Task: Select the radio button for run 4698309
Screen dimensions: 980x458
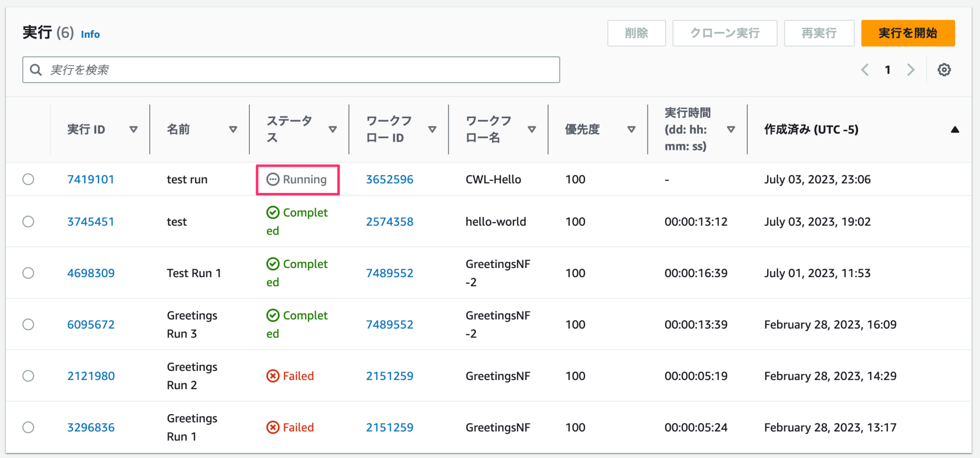Action: click(28, 273)
